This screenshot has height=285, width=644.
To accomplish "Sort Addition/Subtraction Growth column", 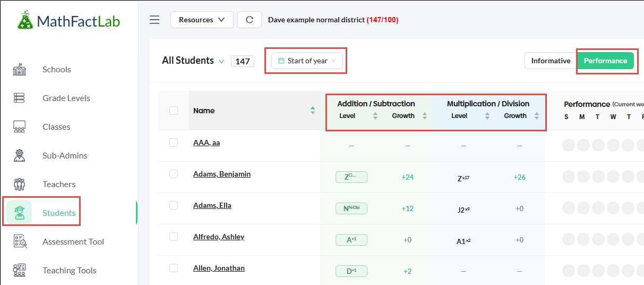I will [424, 116].
